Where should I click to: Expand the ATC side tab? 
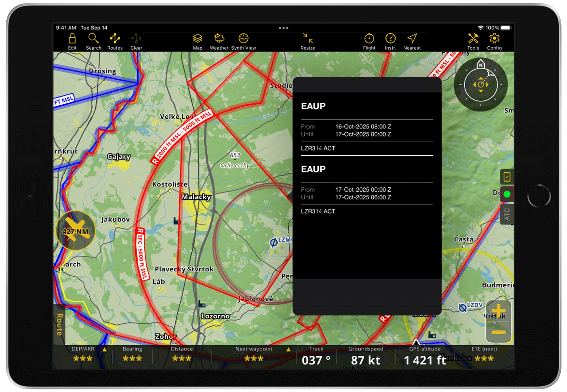(507, 214)
